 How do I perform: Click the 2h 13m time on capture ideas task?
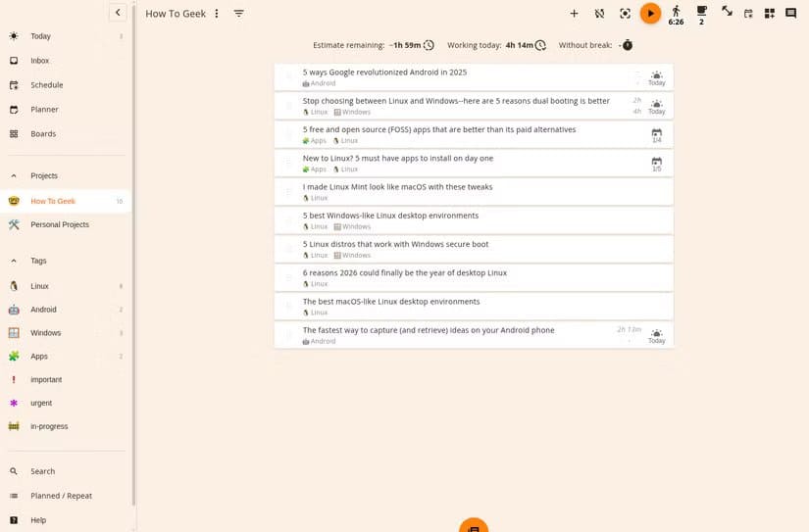click(x=629, y=329)
